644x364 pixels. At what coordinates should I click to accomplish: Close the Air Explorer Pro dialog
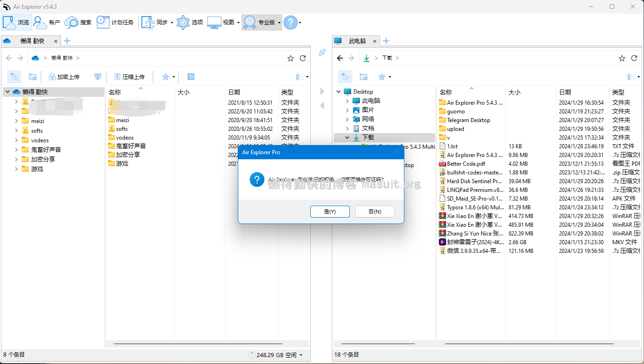click(397, 152)
